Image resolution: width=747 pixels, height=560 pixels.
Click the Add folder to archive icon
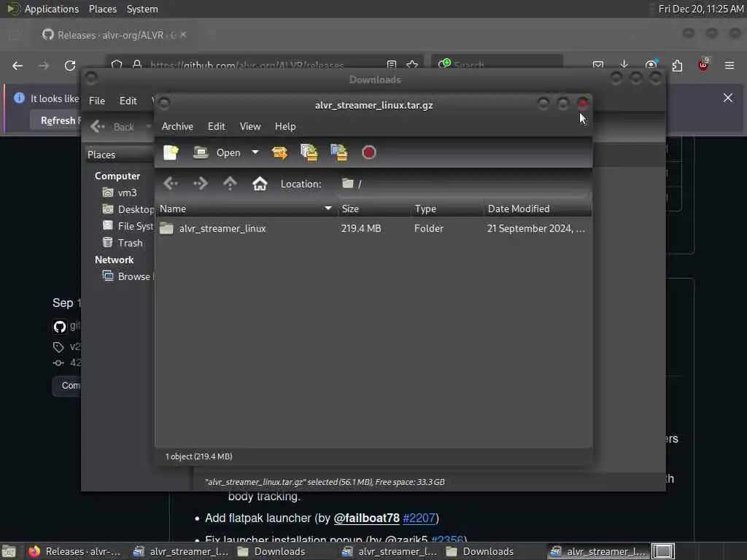tap(338, 152)
